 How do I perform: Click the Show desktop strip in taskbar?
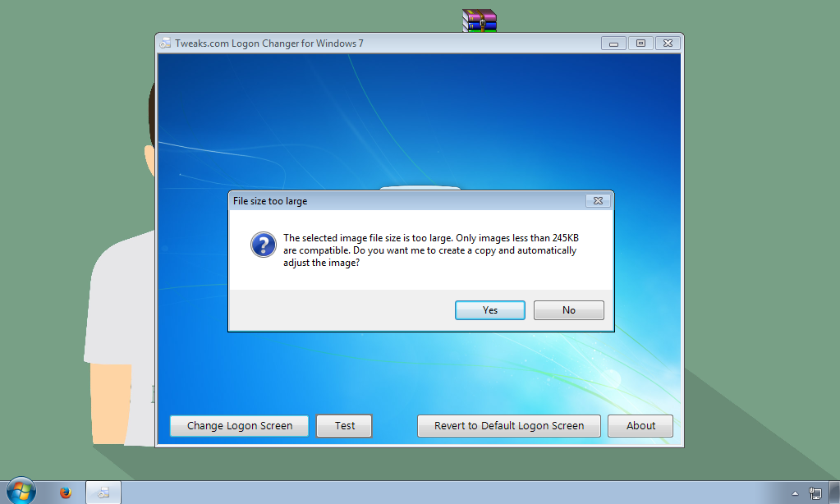(834, 493)
